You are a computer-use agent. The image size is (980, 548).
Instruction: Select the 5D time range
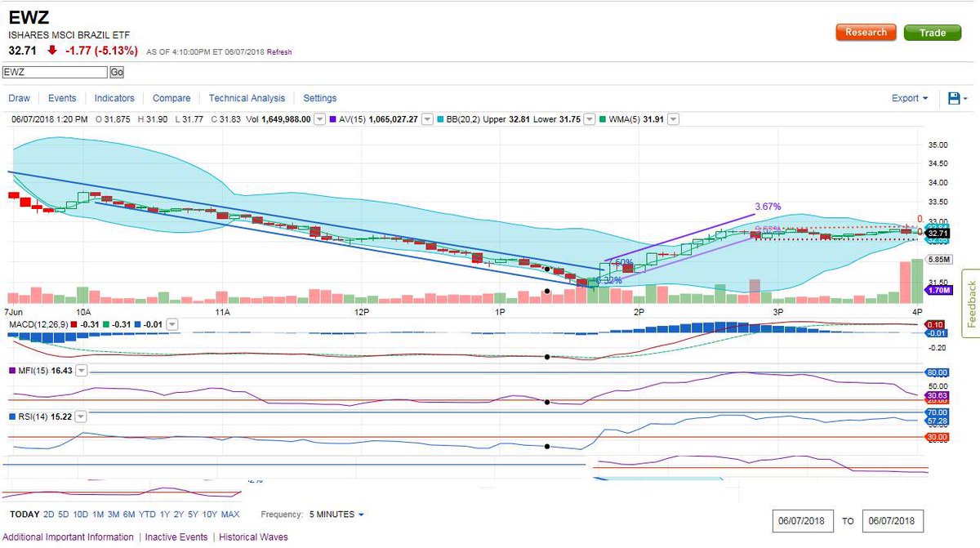(x=65, y=515)
